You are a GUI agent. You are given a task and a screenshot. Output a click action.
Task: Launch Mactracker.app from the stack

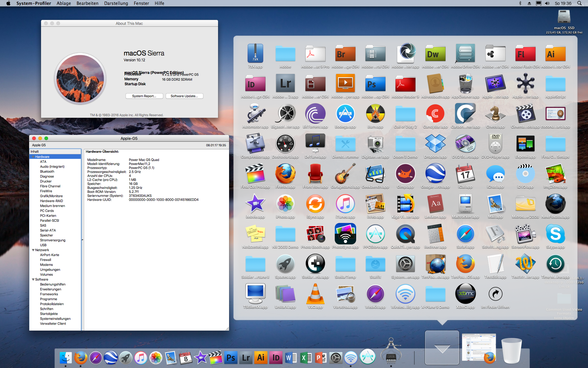click(x=465, y=204)
